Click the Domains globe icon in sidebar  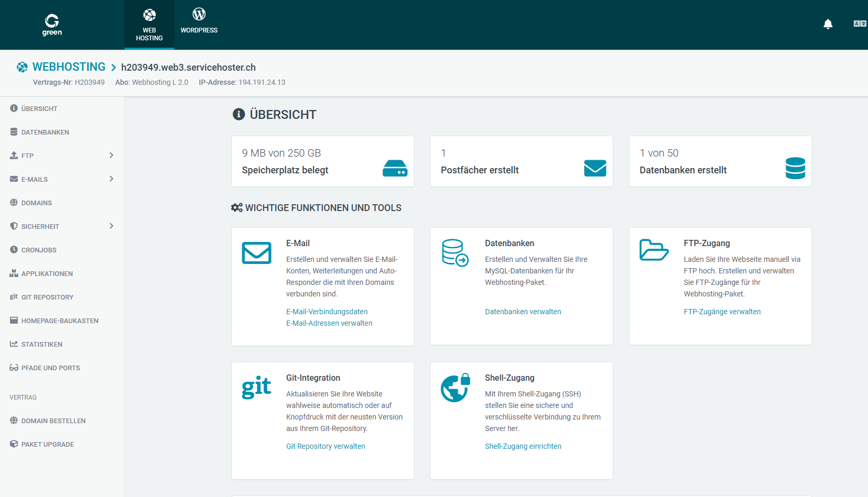[14, 202]
